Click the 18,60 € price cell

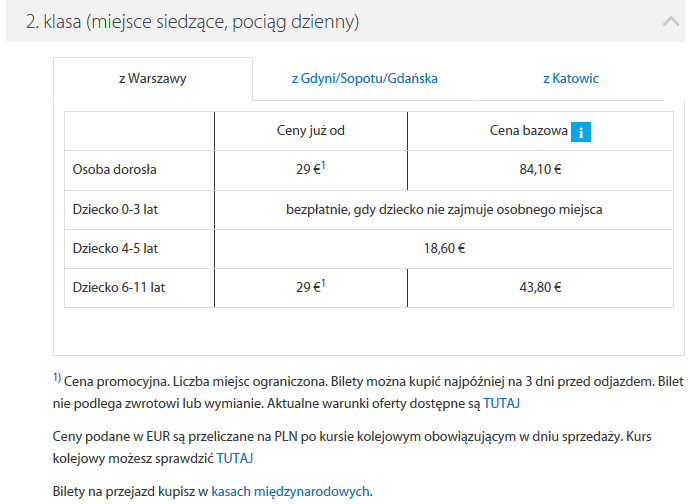[444, 249]
